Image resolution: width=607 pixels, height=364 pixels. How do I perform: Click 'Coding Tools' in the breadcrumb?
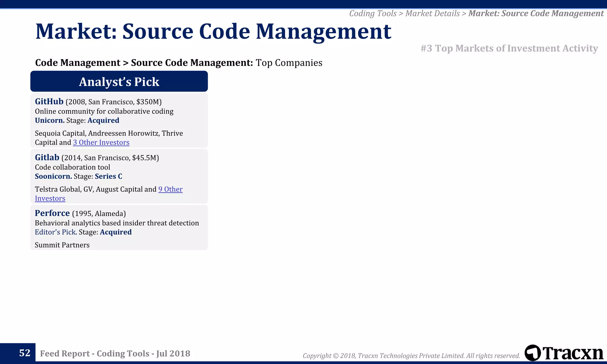[373, 13]
